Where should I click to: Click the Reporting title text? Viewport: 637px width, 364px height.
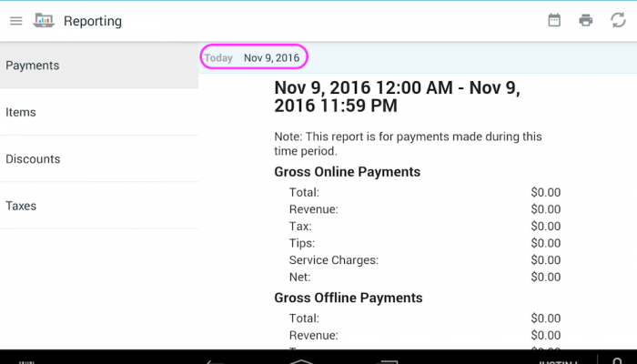click(x=92, y=21)
